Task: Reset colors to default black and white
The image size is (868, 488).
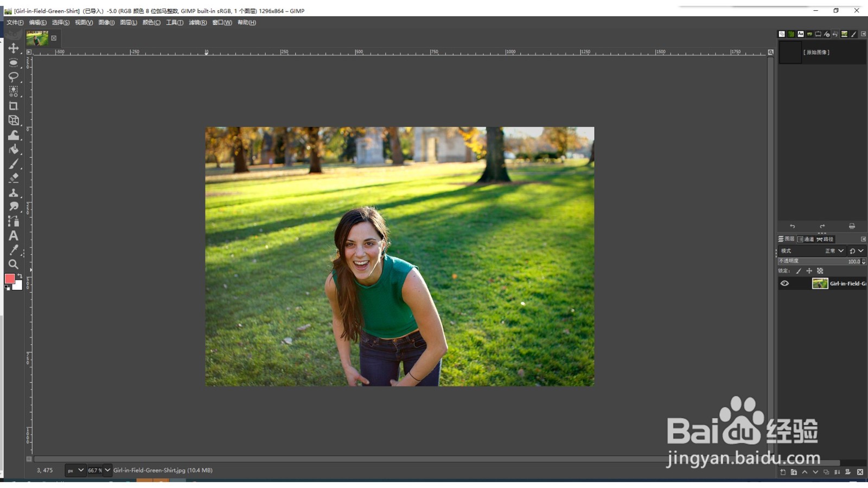Action: (8, 288)
